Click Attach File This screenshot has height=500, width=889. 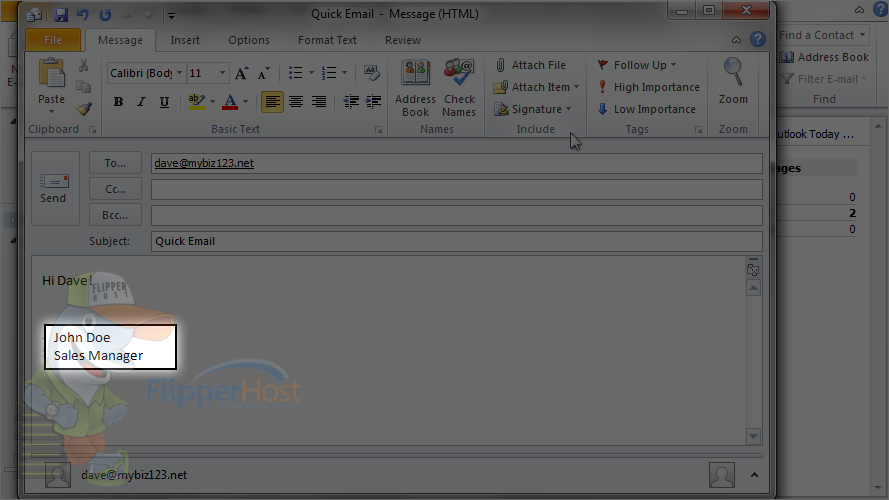pyautogui.click(x=531, y=65)
